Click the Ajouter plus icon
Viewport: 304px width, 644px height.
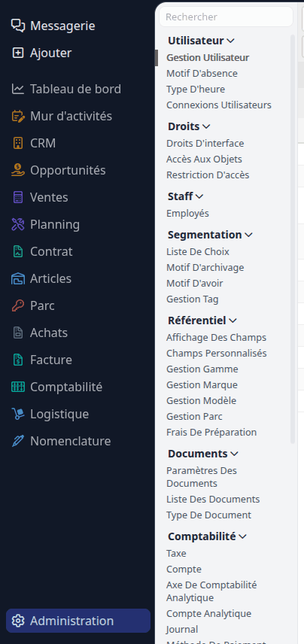pos(17,53)
